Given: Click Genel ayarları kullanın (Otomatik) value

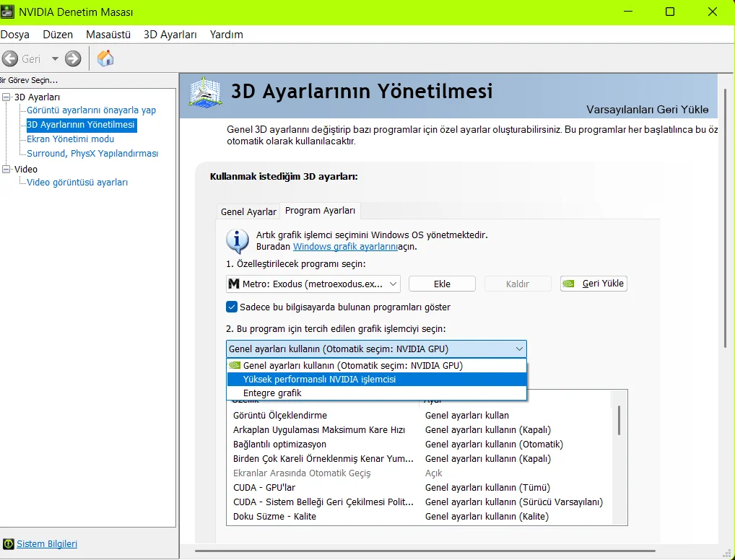Looking at the screenshot, I should 494,445.
